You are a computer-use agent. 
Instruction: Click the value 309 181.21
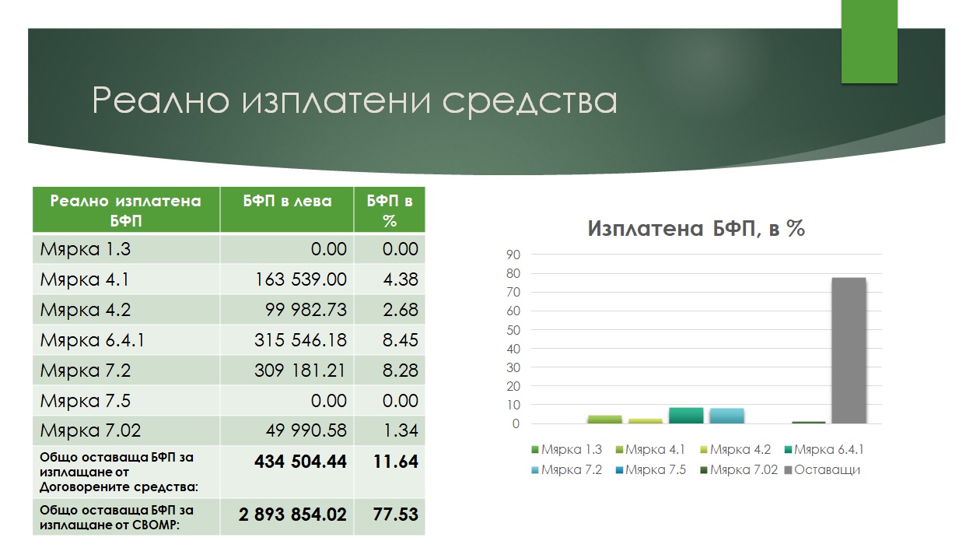point(300,370)
